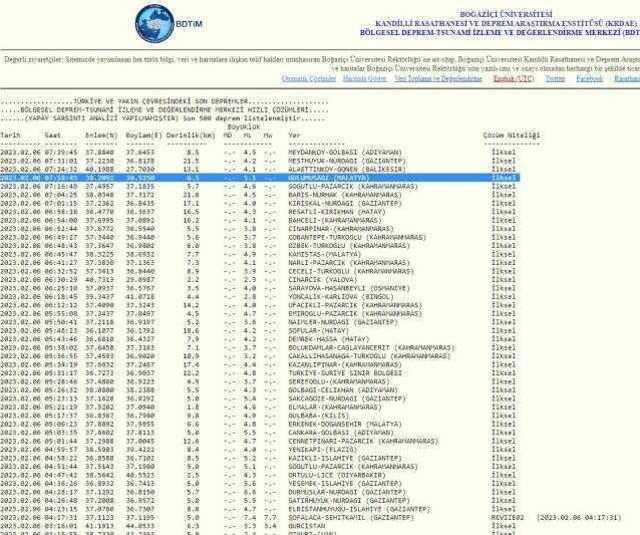Viewport: 640px width, 535px height.
Task: Select the SOFALACA-SEHITKAMIL 7.4 row
Action: pos(311,518)
